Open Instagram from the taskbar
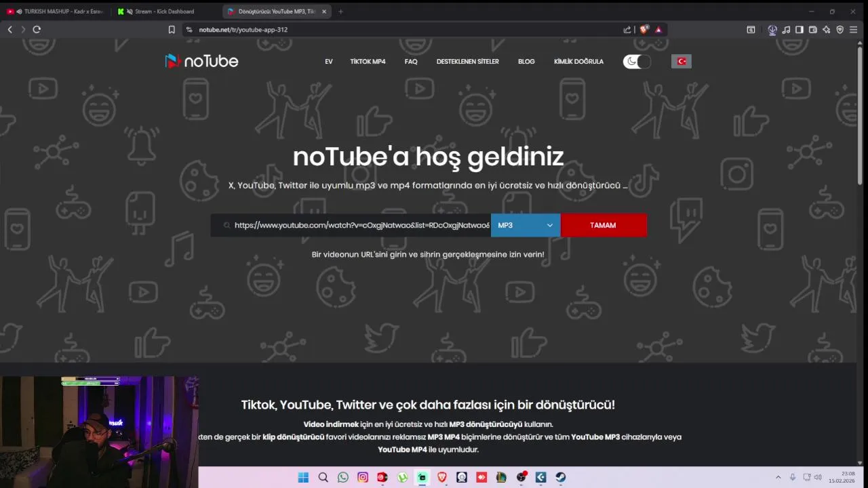Viewport: 868px width, 488px height. pyautogui.click(x=363, y=477)
